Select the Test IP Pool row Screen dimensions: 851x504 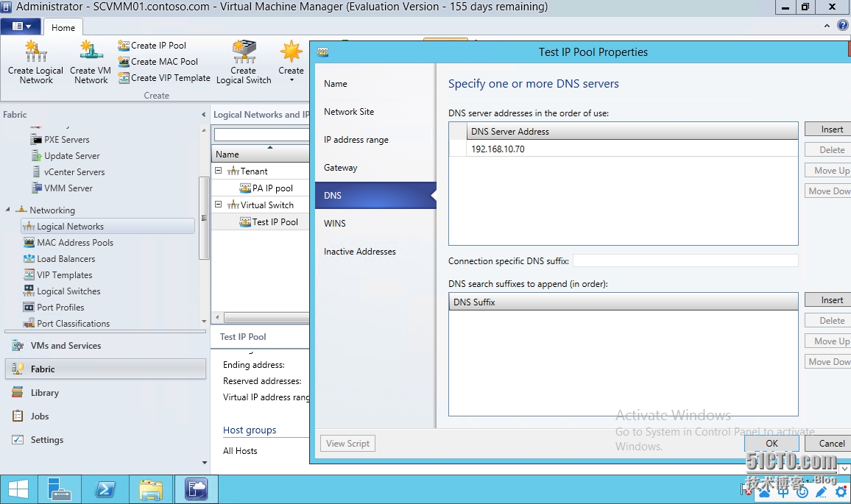(x=261, y=222)
